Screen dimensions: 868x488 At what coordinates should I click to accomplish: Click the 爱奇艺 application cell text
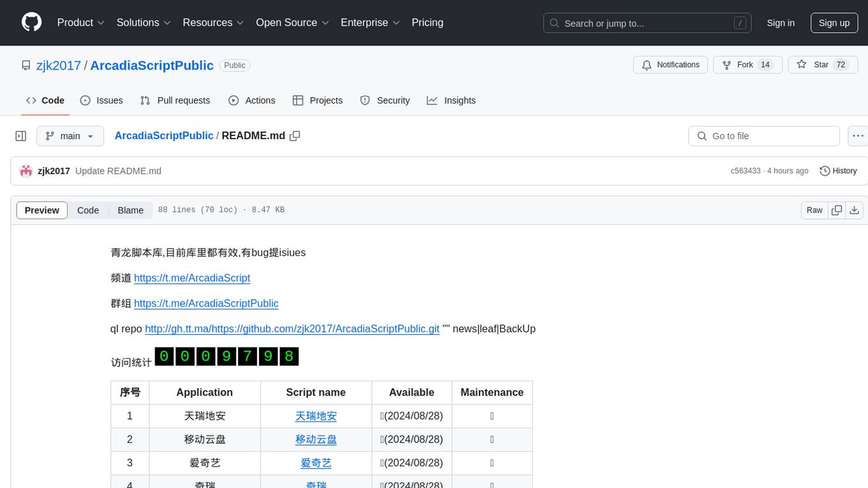(205, 463)
